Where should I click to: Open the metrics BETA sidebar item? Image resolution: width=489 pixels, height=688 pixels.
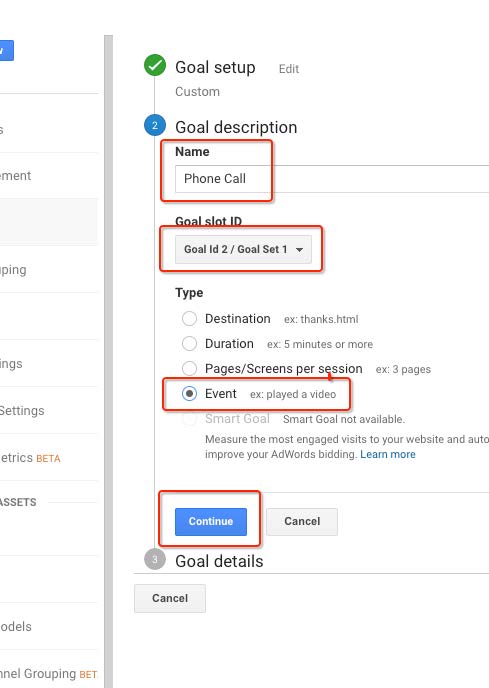(30, 458)
